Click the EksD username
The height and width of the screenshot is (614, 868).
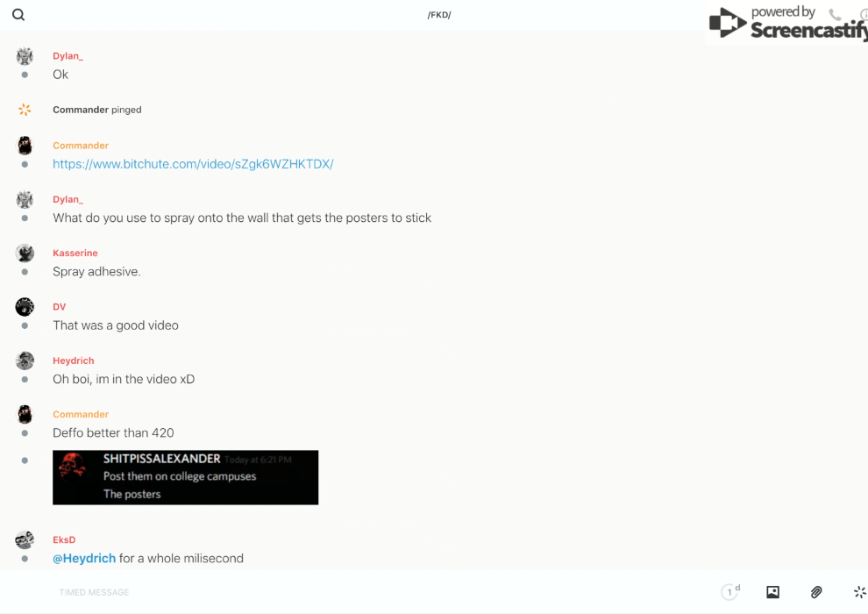coord(64,540)
